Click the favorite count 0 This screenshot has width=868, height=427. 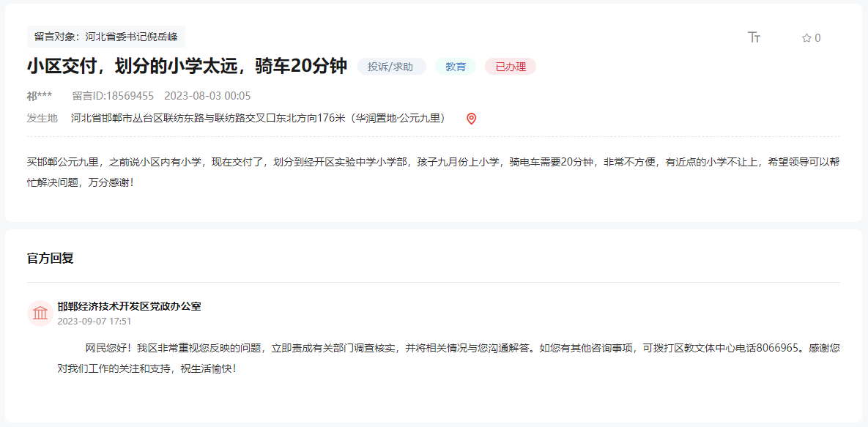click(x=817, y=38)
